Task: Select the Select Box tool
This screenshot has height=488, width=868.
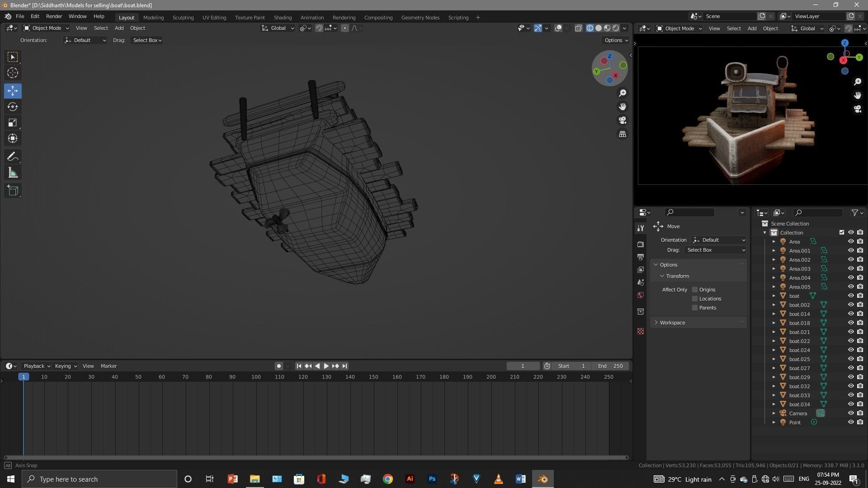Action: [x=13, y=57]
